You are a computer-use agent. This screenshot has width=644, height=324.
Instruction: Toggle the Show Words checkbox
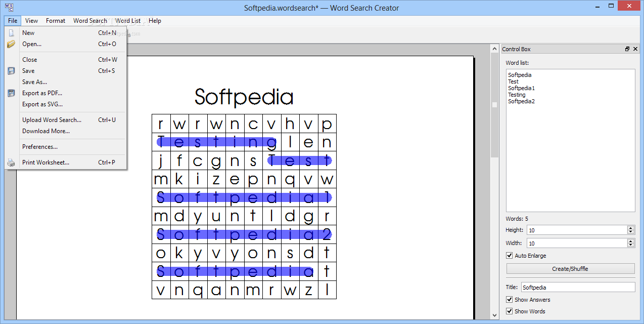510,311
